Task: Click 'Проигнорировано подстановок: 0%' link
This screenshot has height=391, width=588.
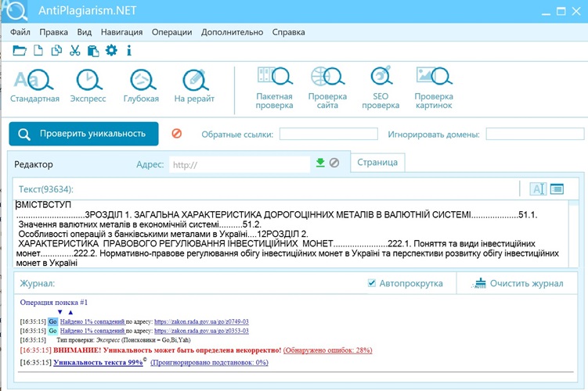Action: 209,362
